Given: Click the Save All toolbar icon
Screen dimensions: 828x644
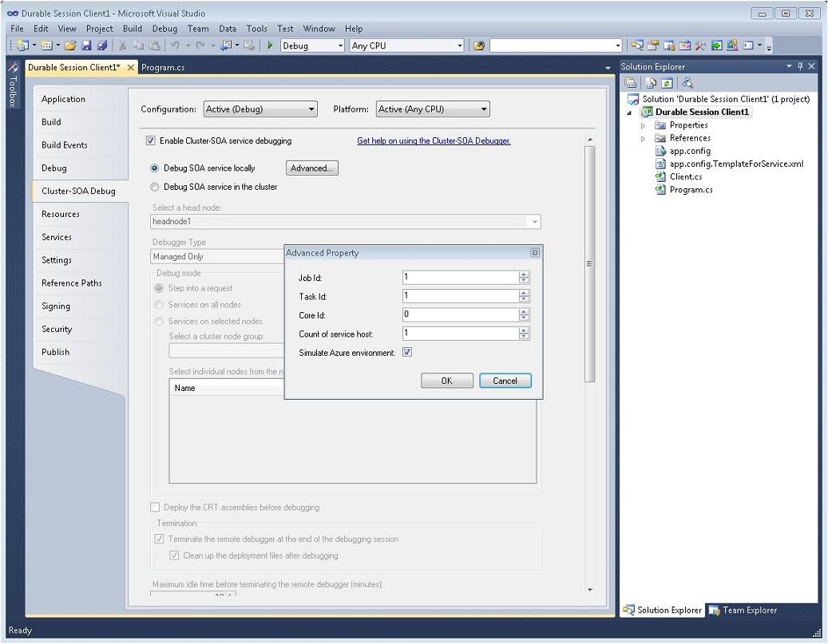Looking at the screenshot, I should click(102, 45).
